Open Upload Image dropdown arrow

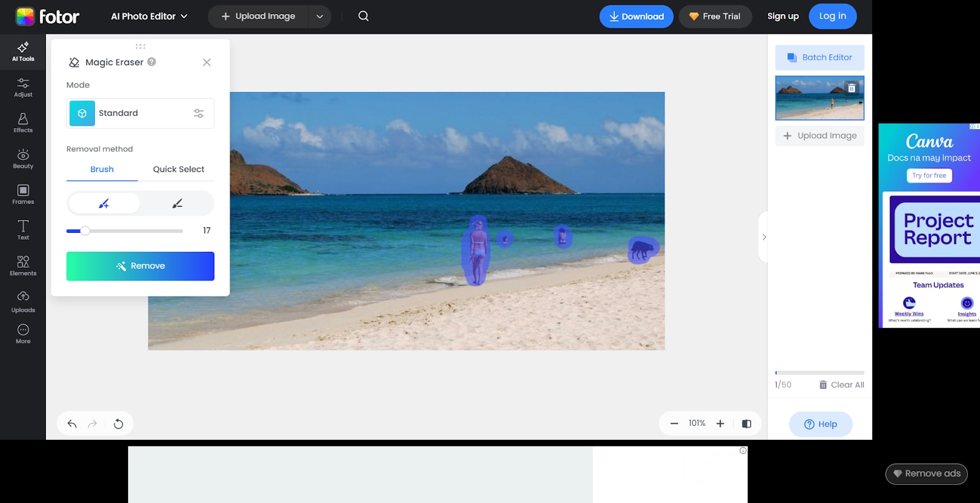[320, 17]
